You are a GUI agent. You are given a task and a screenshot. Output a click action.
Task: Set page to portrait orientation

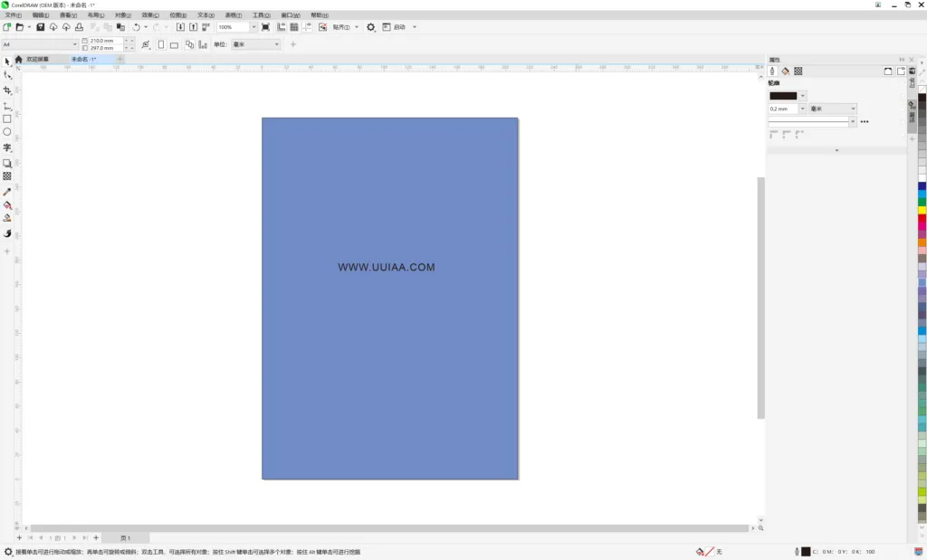tap(161, 44)
